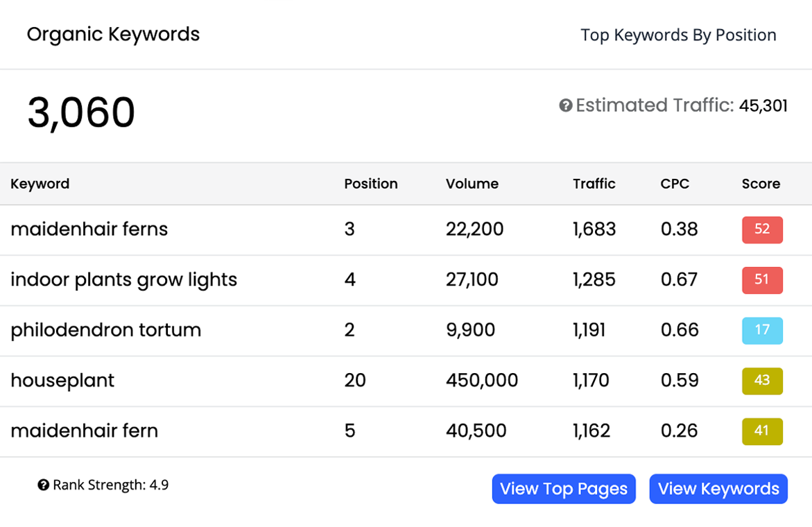Viewport: 812px width, 527px height.
Task: Sort the table by Traffic column
Action: (x=594, y=184)
